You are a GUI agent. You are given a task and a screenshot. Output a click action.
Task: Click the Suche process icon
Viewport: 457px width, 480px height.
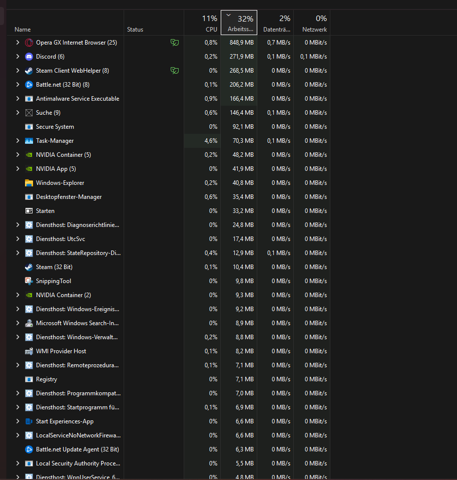tap(29, 113)
